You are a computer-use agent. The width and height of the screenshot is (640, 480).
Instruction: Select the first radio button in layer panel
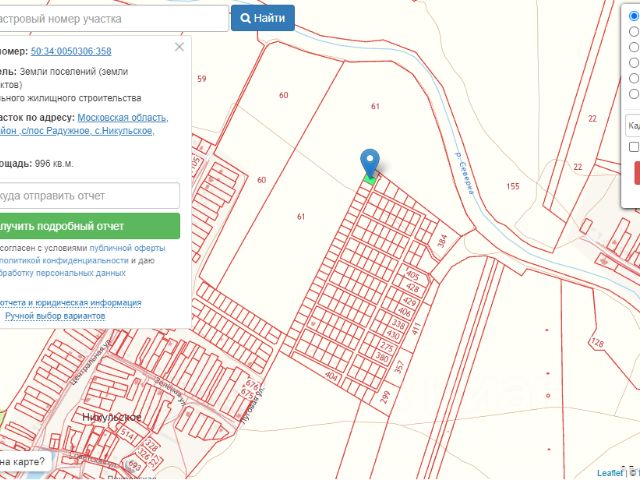point(634,16)
